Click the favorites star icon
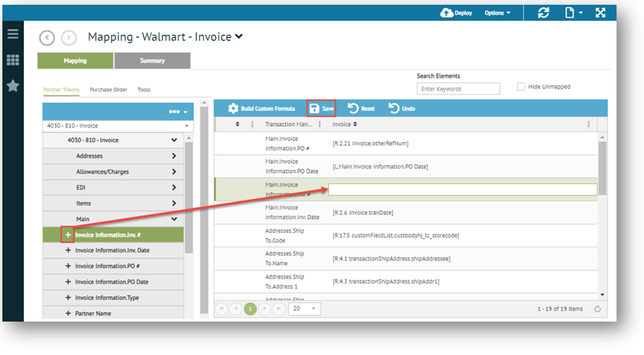 [13, 86]
